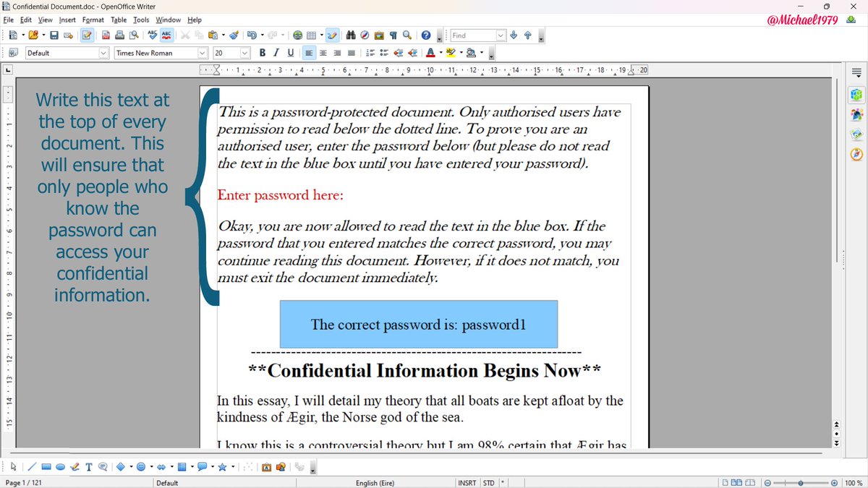
Task: Toggle AutoSpellcheck
Action: pyautogui.click(x=166, y=35)
